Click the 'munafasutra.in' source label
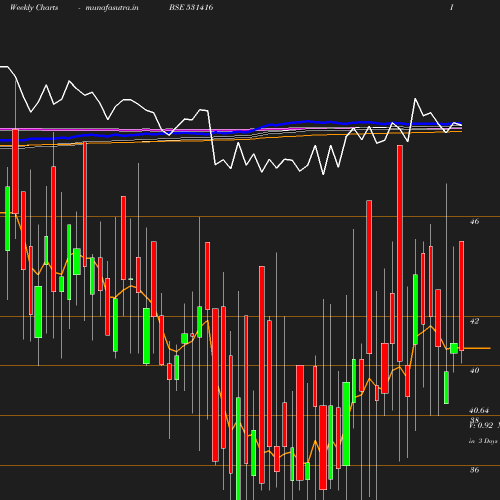500x500 pixels. pos(112,8)
